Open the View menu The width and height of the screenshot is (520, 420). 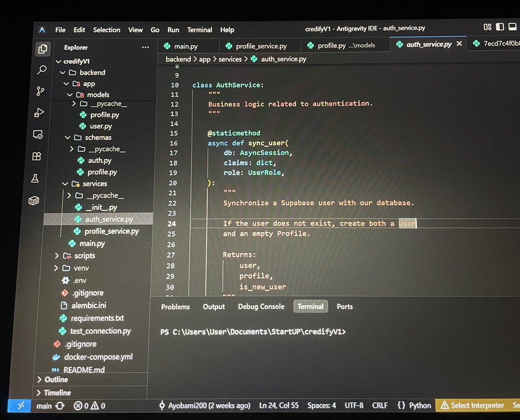(x=135, y=30)
